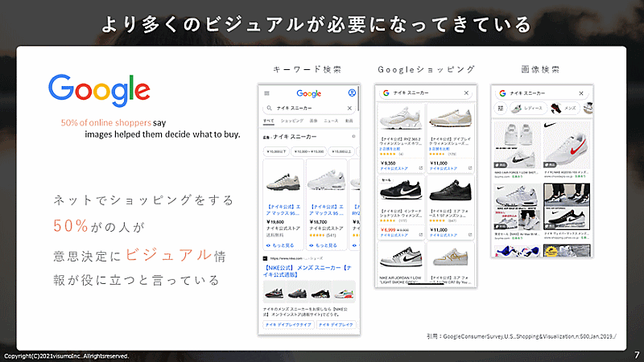Expand もっと見る under the ¥18,700 shoe
The height and width of the screenshot is (362, 644).
[x=324, y=245]
